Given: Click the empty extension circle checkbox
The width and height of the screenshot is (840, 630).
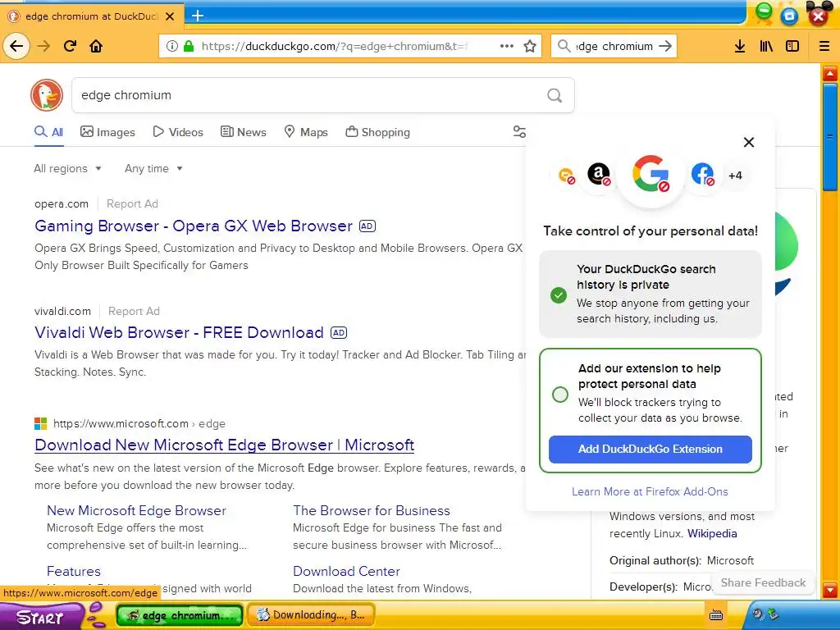Looking at the screenshot, I should (559, 395).
